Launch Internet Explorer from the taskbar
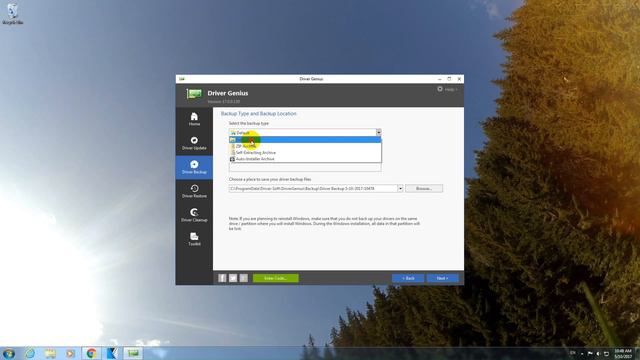The image size is (640, 360). pyautogui.click(x=30, y=353)
